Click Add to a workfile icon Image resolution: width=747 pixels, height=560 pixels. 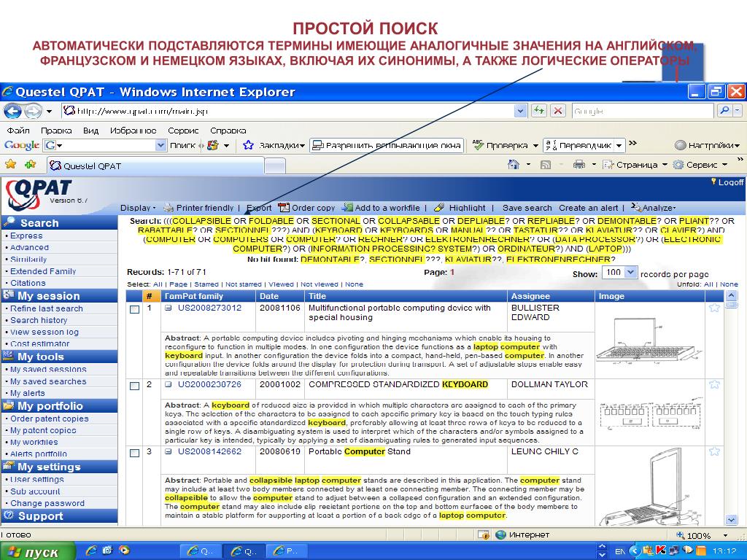point(348,208)
